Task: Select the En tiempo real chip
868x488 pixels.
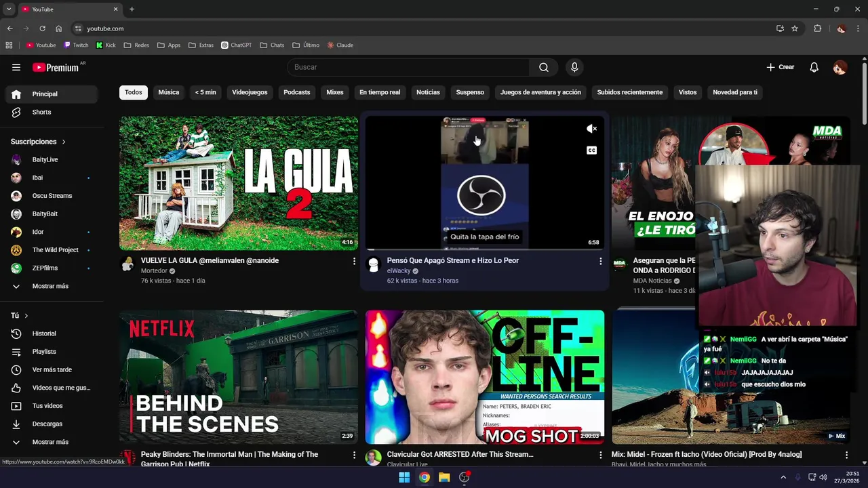Action: click(380, 92)
